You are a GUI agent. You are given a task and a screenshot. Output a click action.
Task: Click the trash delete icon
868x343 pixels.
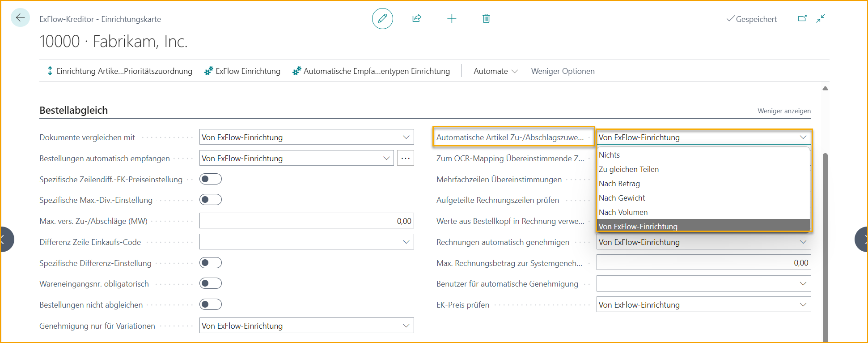486,18
